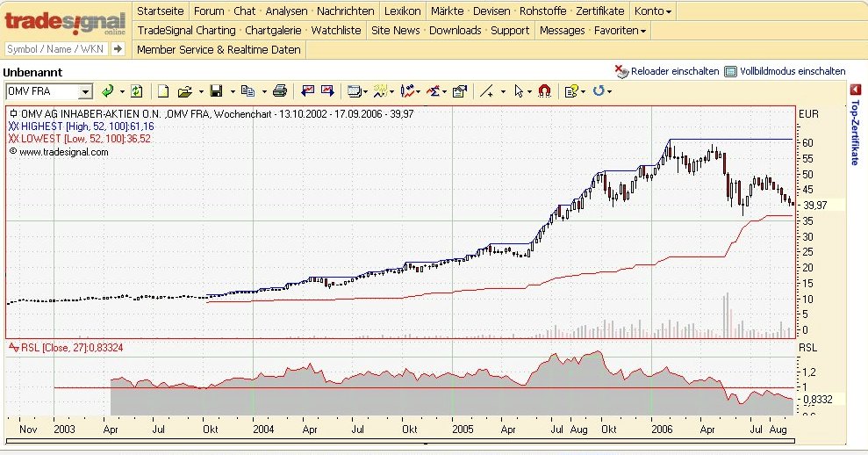The width and height of the screenshot is (868, 455).
Task: Open the Nachrichten menu item
Action: 346,11
